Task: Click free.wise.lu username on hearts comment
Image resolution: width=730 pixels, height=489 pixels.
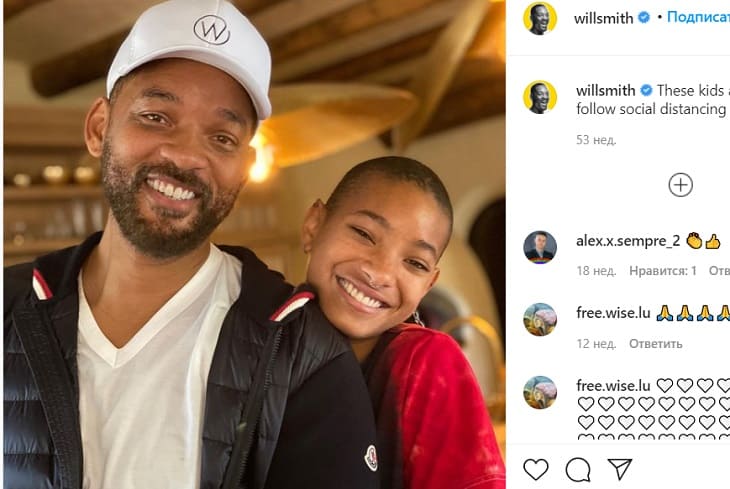Action: [613, 385]
